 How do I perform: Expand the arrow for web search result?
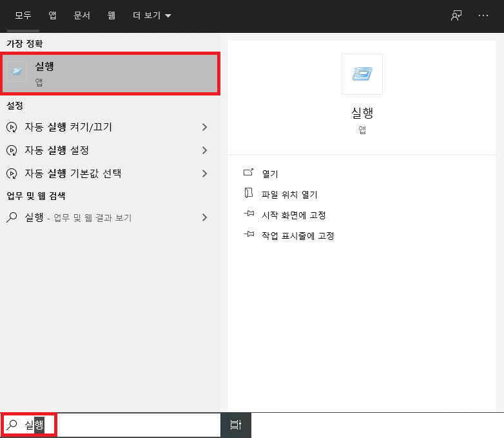click(x=205, y=217)
